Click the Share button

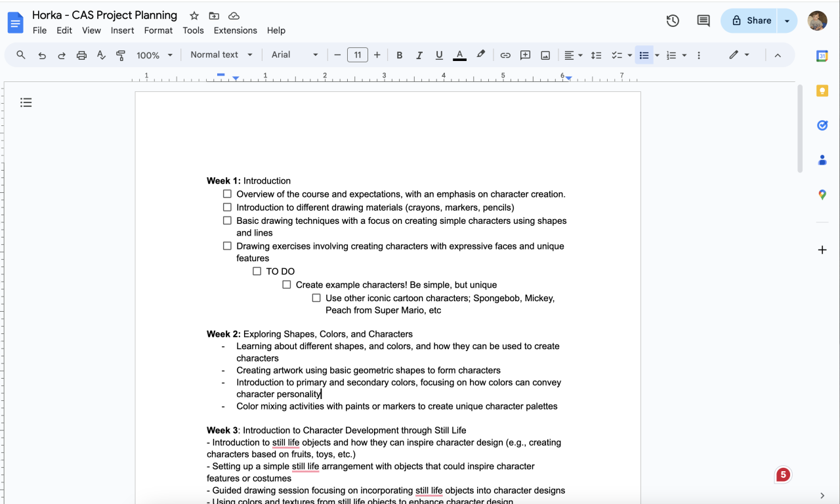751,20
